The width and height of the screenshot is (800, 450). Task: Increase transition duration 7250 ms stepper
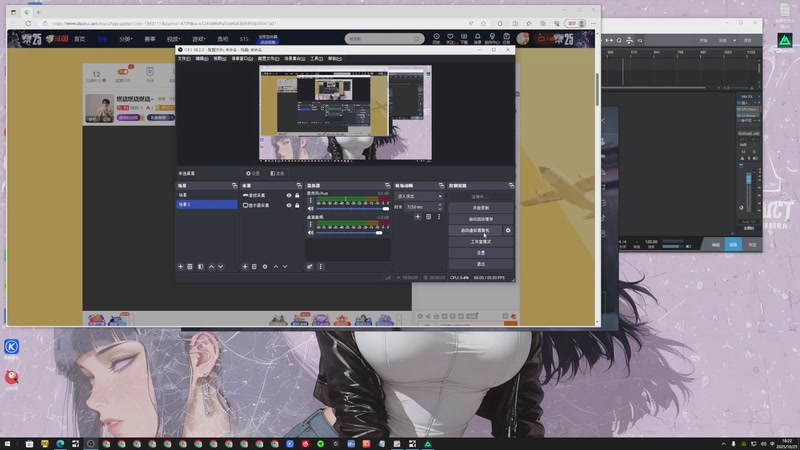(x=440, y=205)
